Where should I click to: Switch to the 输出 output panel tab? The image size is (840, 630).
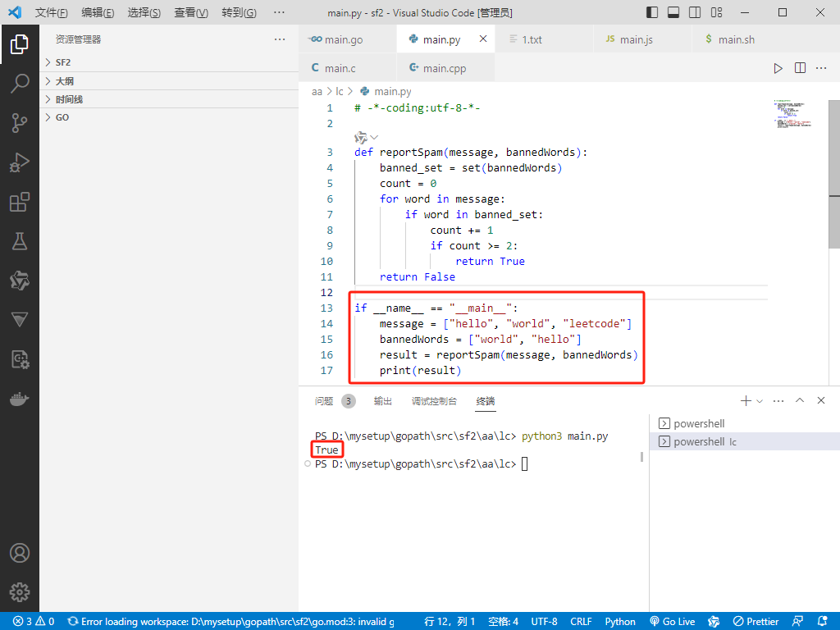pos(382,401)
